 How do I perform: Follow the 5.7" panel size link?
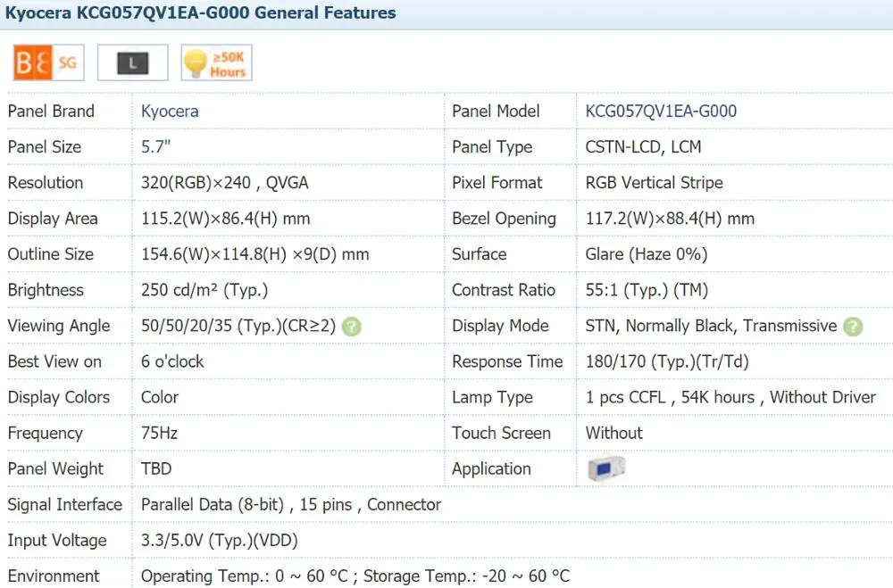click(x=155, y=147)
